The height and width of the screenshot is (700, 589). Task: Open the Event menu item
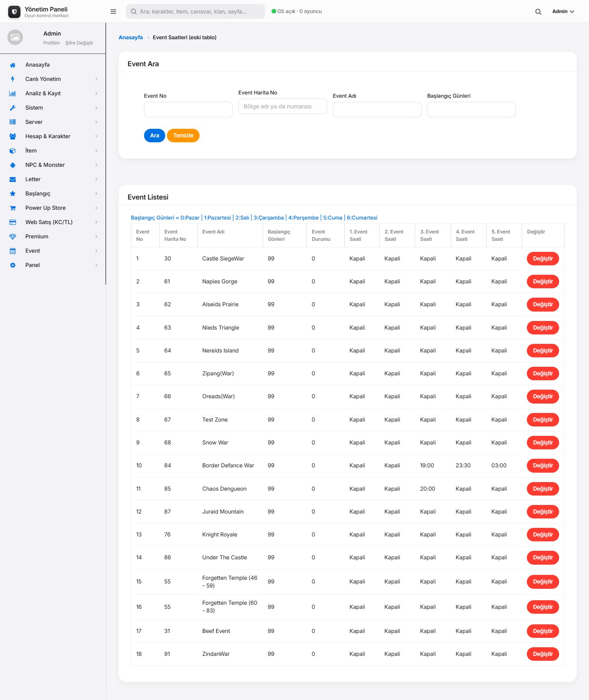(53, 251)
